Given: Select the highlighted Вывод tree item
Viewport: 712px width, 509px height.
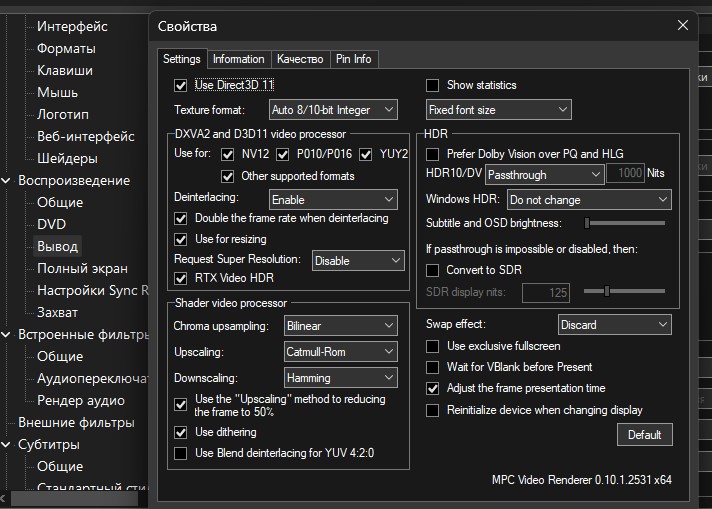Looking at the screenshot, I should [x=58, y=247].
